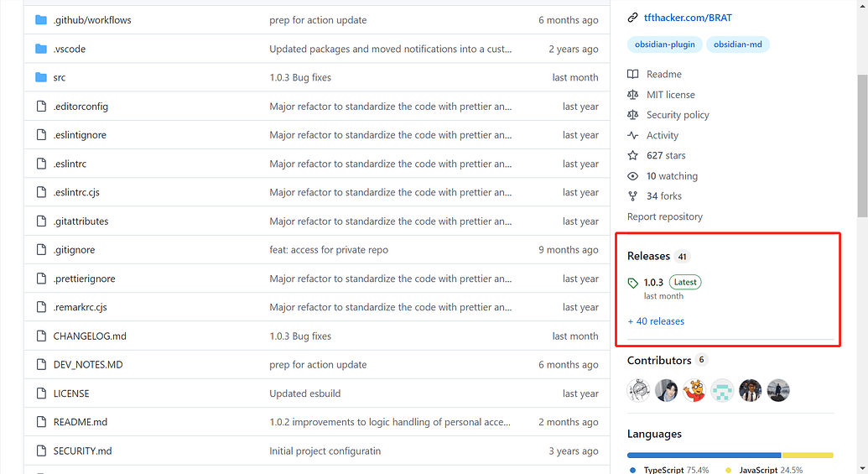This screenshot has width=868, height=474.
Task: Click the fork icon beside 34 forks
Action: [x=633, y=196]
